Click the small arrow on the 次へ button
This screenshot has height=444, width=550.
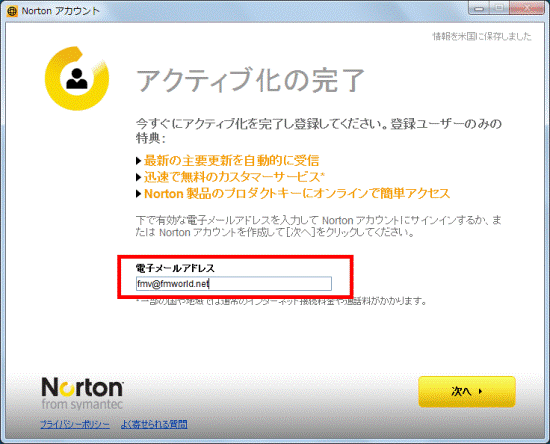(x=480, y=391)
